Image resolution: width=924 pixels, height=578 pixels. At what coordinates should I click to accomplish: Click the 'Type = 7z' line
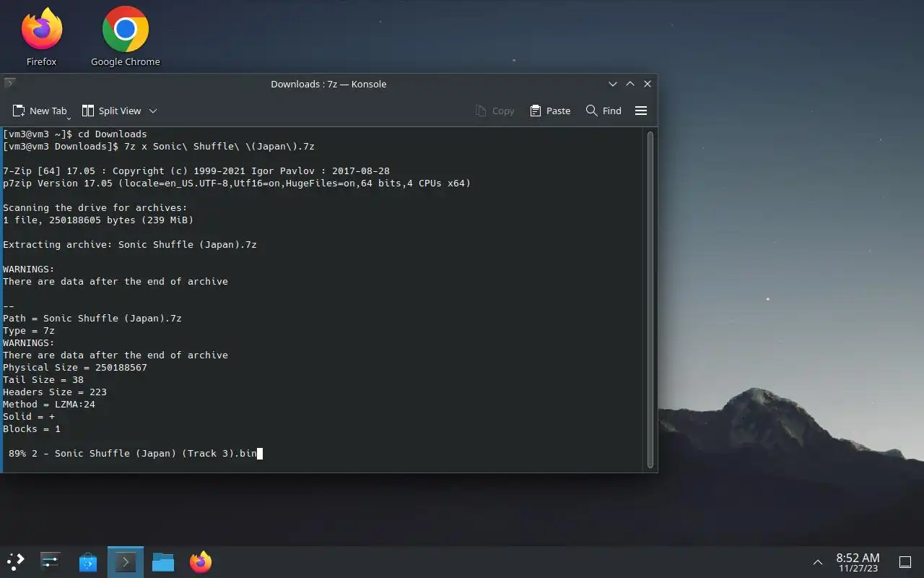pyautogui.click(x=29, y=331)
